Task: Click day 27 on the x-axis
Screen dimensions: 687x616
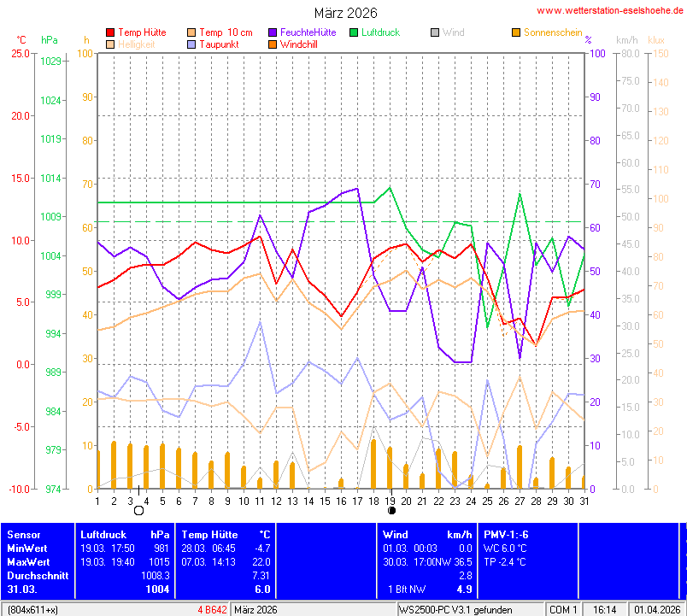Action: (520, 502)
